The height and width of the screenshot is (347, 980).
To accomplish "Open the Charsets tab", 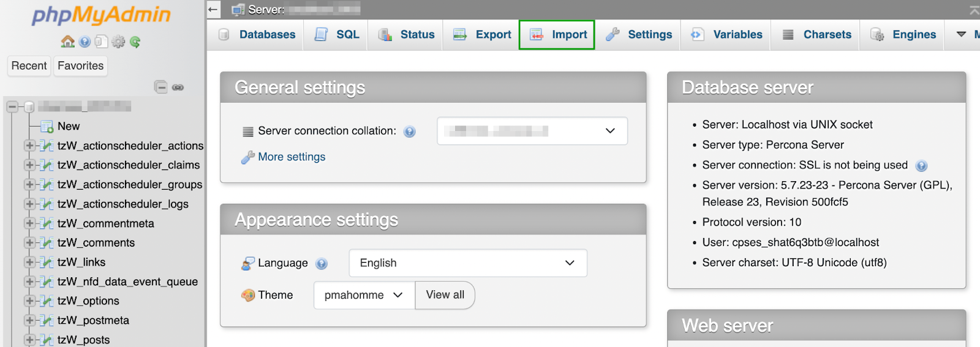I will (x=816, y=35).
